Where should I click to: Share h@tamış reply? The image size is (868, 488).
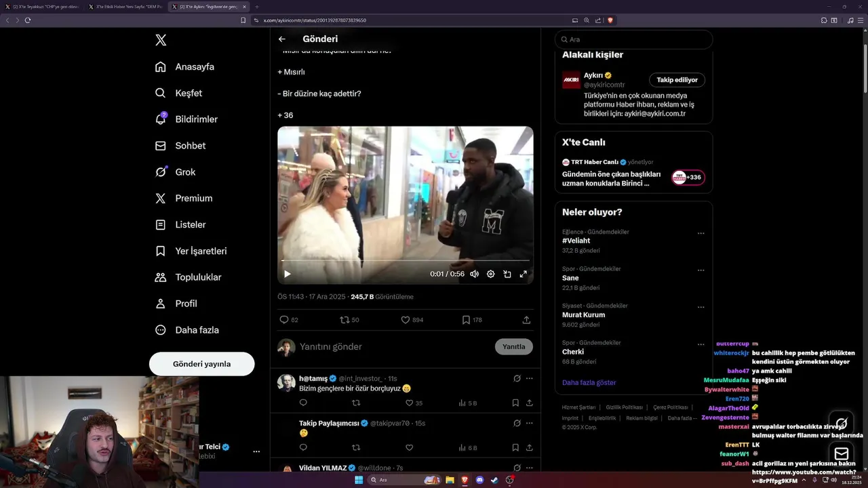coord(529,403)
